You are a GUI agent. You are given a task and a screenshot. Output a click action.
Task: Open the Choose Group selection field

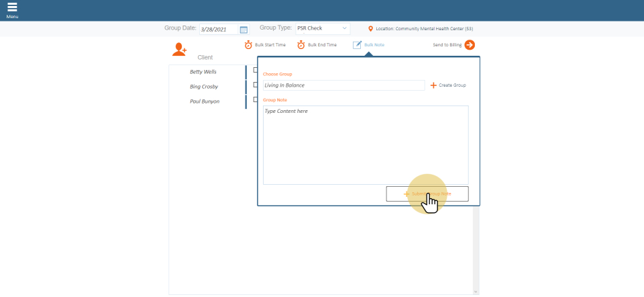click(x=343, y=85)
